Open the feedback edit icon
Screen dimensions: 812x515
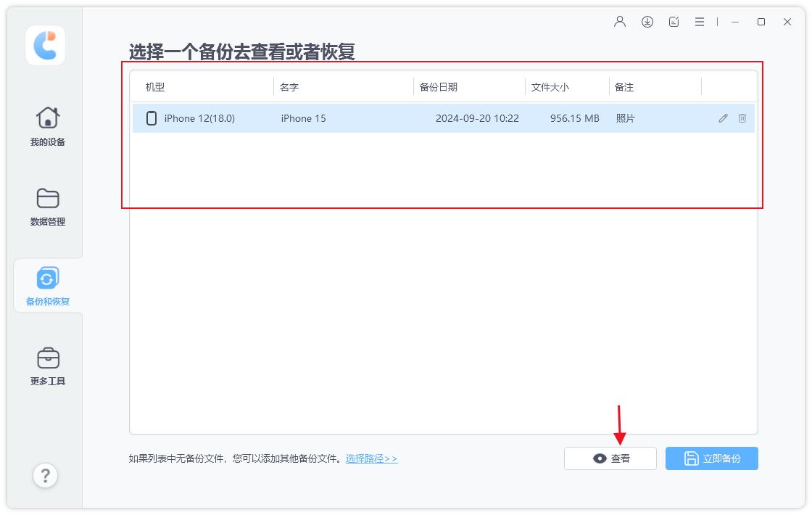pyautogui.click(x=673, y=22)
